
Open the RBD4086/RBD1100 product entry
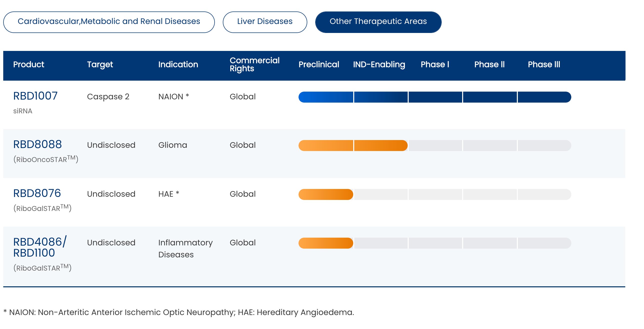(x=40, y=247)
